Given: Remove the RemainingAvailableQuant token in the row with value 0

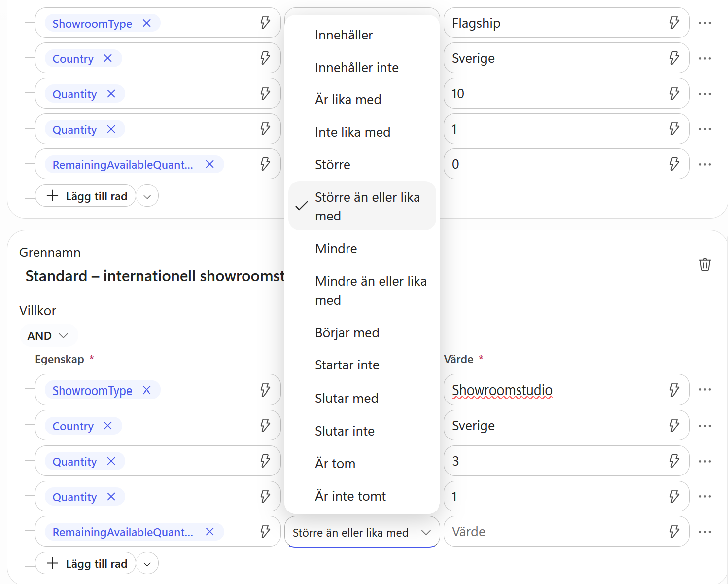Looking at the screenshot, I should 209,164.
